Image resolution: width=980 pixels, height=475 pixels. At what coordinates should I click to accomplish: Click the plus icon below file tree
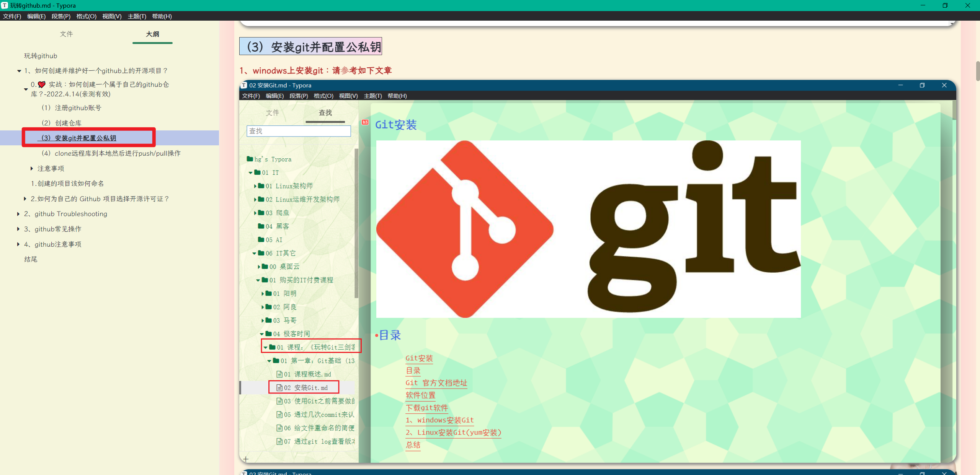click(x=246, y=459)
